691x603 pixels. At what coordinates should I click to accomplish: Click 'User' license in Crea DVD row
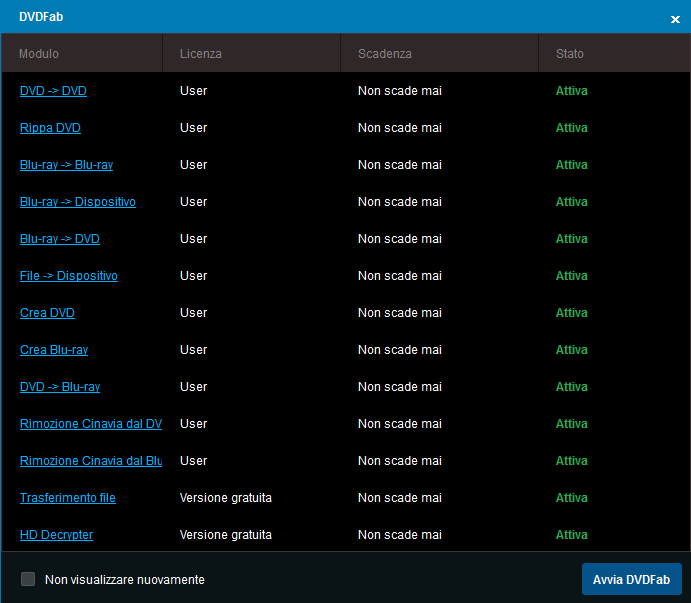point(193,313)
